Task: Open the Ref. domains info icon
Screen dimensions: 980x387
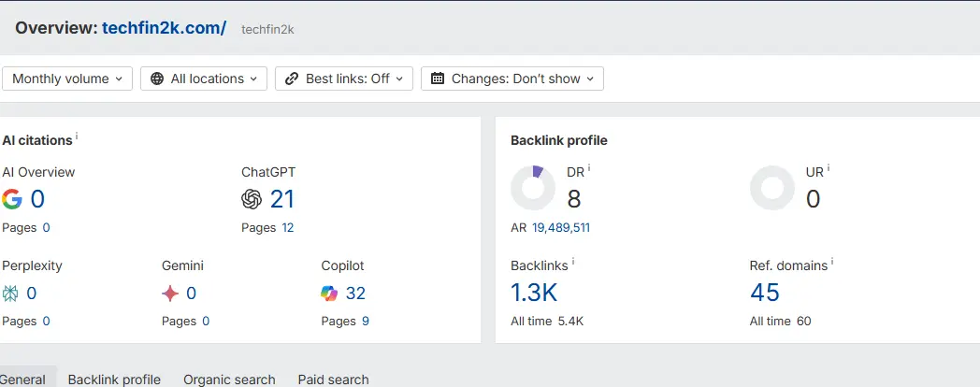Action: [x=832, y=262]
